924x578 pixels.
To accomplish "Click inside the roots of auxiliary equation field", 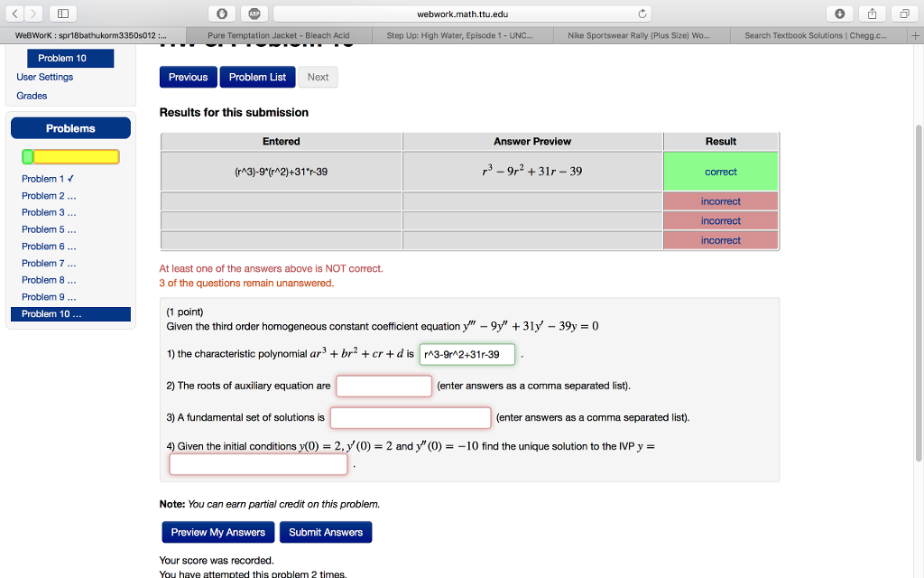I will (x=383, y=386).
